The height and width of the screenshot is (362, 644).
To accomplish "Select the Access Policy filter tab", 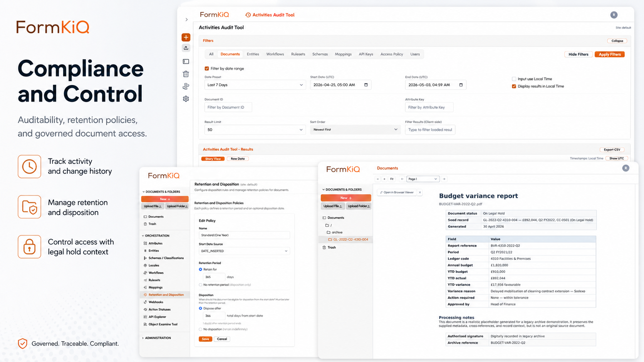I will click(x=392, y=54).
